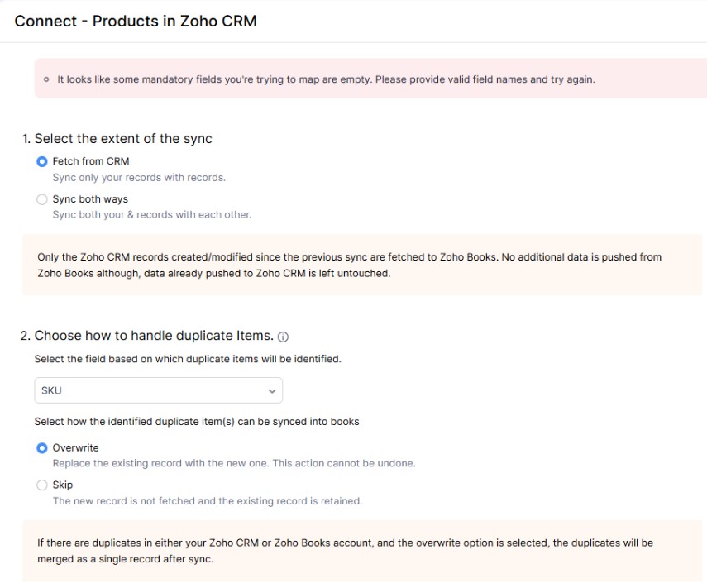Click 'The new record is not fetched' description
This screenshot has height=588, width=707.
tap(207, 501)
